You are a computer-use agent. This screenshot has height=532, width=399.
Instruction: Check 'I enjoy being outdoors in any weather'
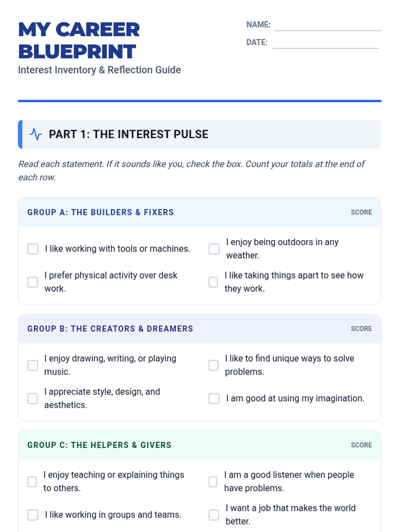point(214,249)
